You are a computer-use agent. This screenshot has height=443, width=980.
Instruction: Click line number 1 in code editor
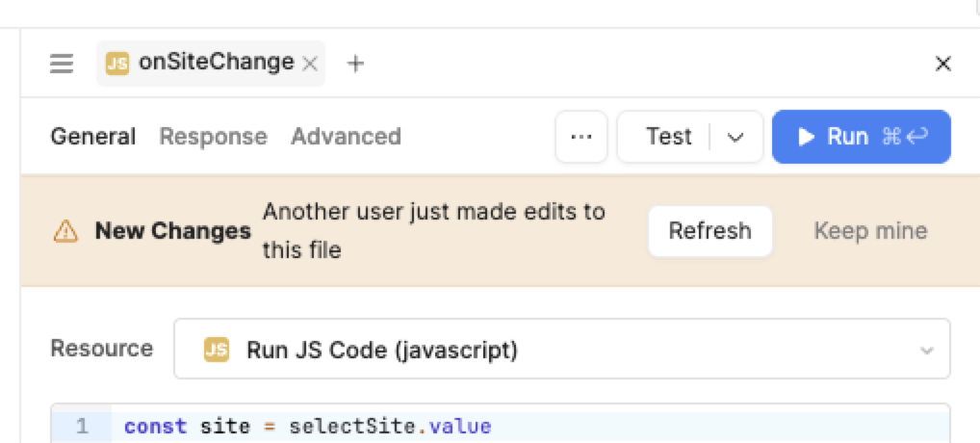coord(82,427)
